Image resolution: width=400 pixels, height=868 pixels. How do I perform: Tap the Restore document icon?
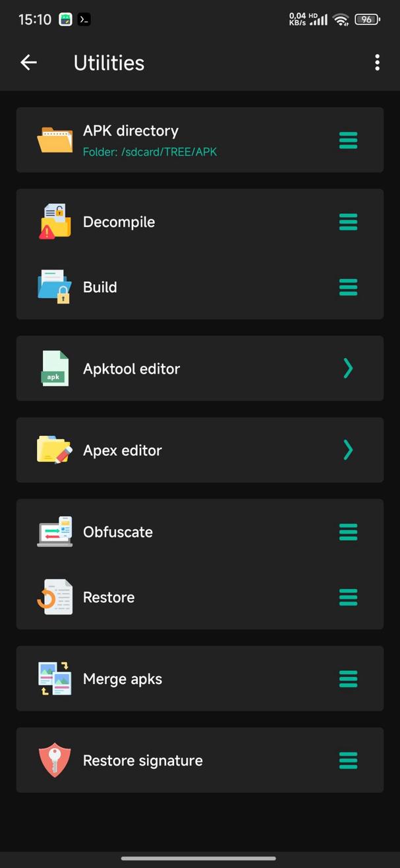[x=55, y=597]
